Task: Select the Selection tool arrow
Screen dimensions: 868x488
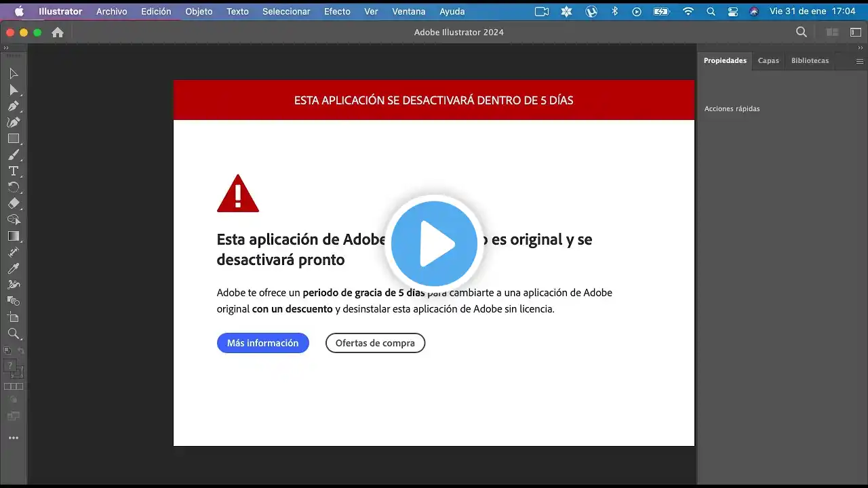Action: pos(14,73)
